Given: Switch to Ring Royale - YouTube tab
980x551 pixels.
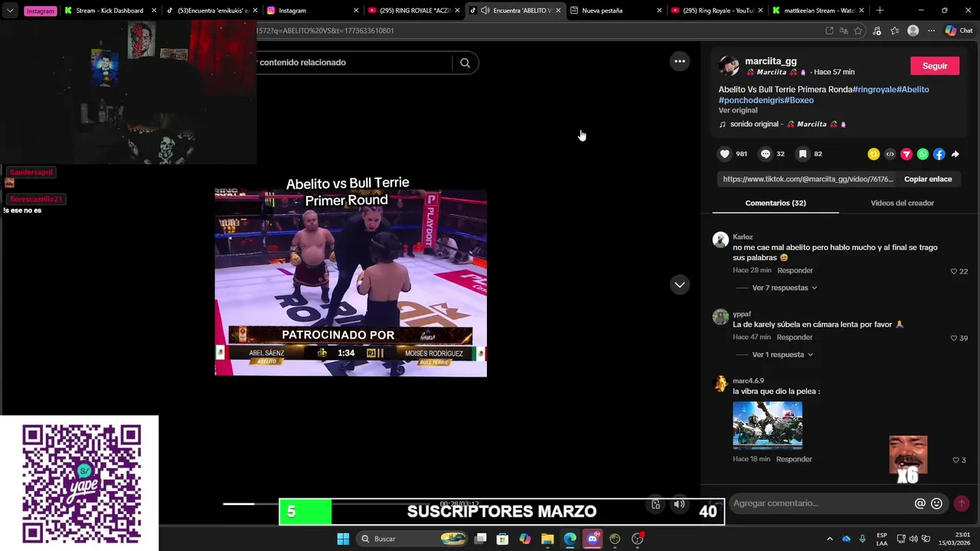Looking at the screenshot, I should [x=717, y=11].
